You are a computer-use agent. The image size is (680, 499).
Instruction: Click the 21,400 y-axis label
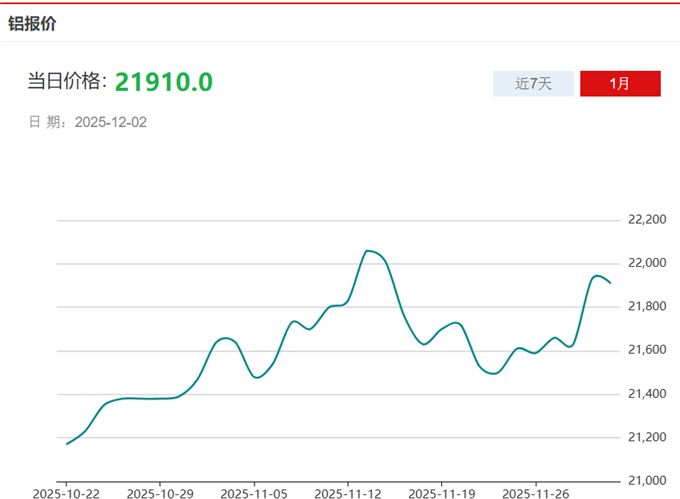(646, 394)
